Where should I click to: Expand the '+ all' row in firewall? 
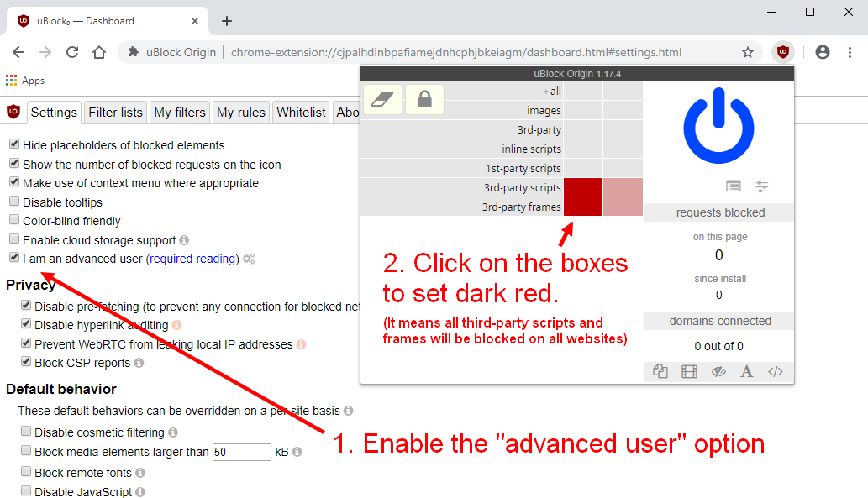coord(551,91)
